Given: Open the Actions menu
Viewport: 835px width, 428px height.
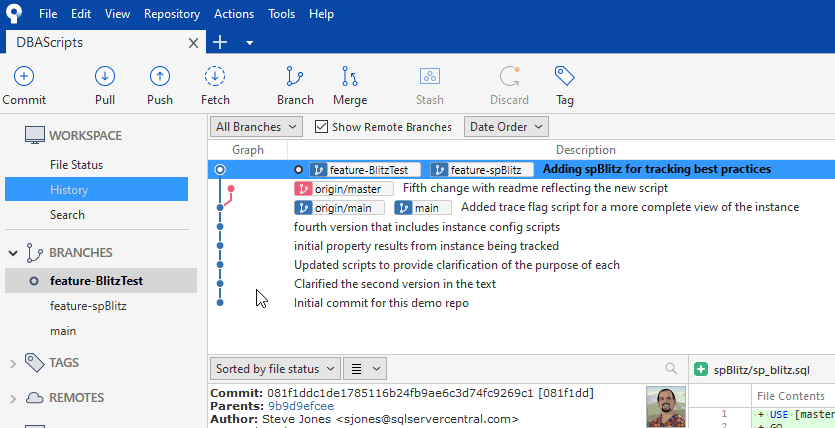Looking at the screenshot, I should tap(234, 14).
